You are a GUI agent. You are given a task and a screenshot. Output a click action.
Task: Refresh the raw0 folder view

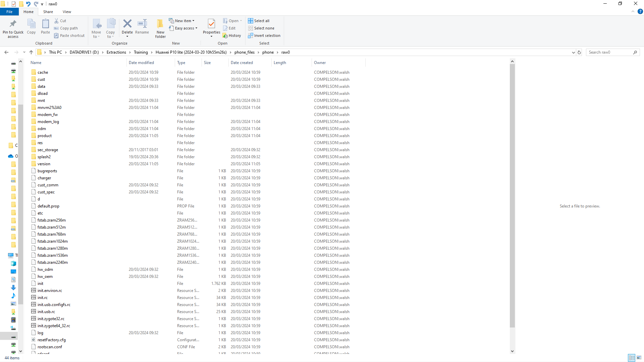[579, 52]
